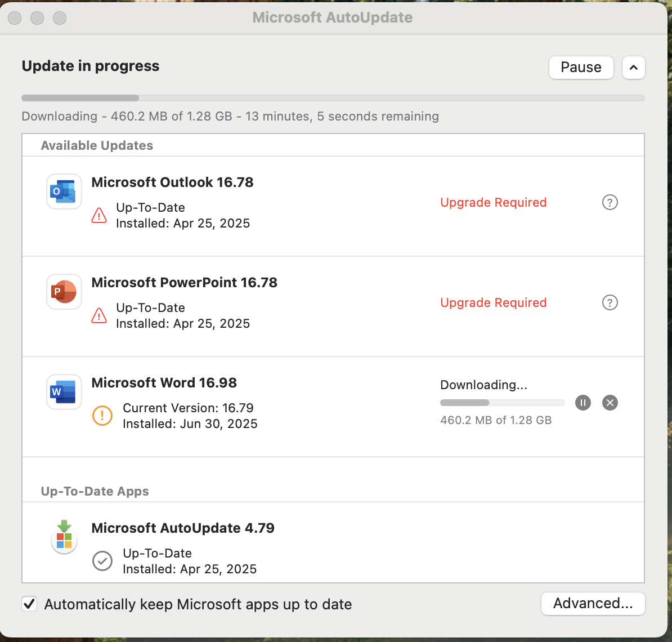Click the Available Updates section header
This screenshot has width=672, height=642.
coord(97,145)
